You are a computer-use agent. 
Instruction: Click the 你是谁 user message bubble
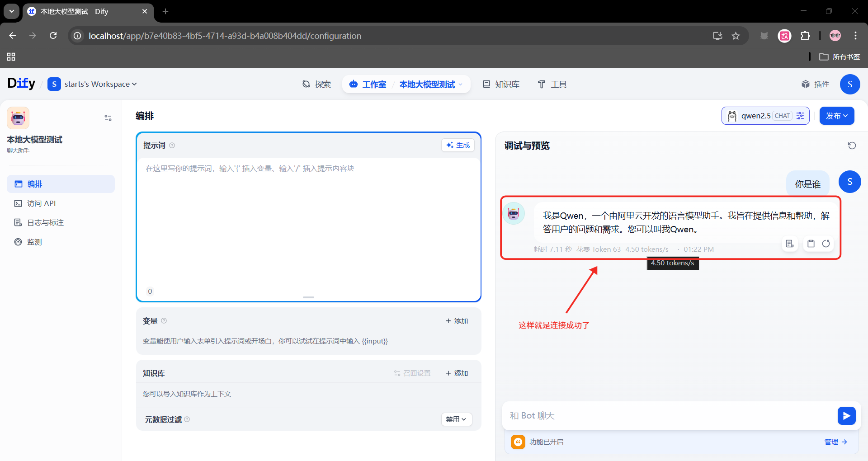(x=808, y=184)
